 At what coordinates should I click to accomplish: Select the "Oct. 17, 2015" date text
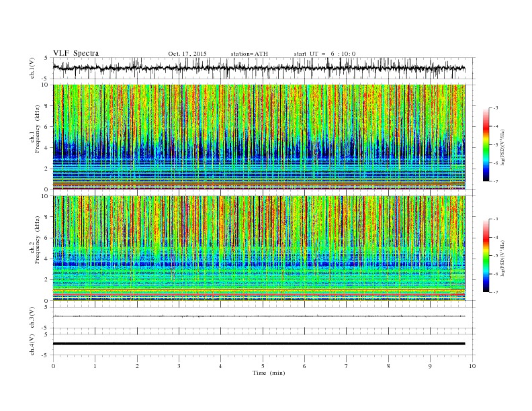[187, 54]
